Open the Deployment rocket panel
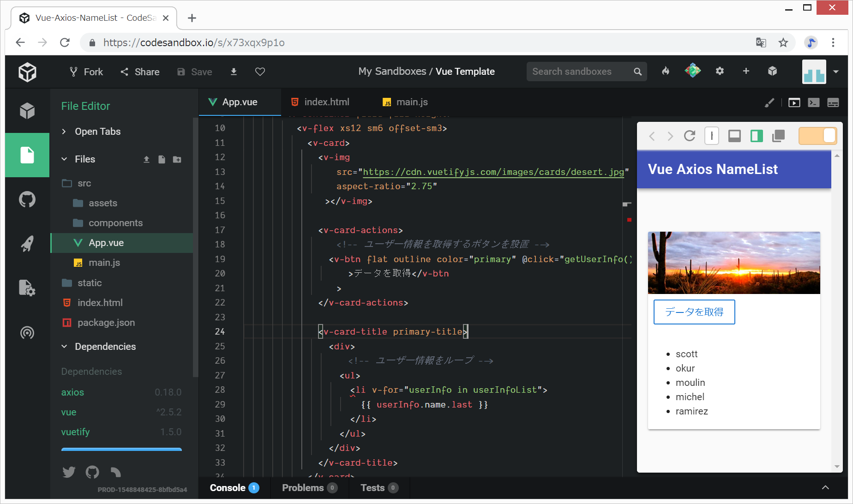Screen dimensions: 853x504 27,244
